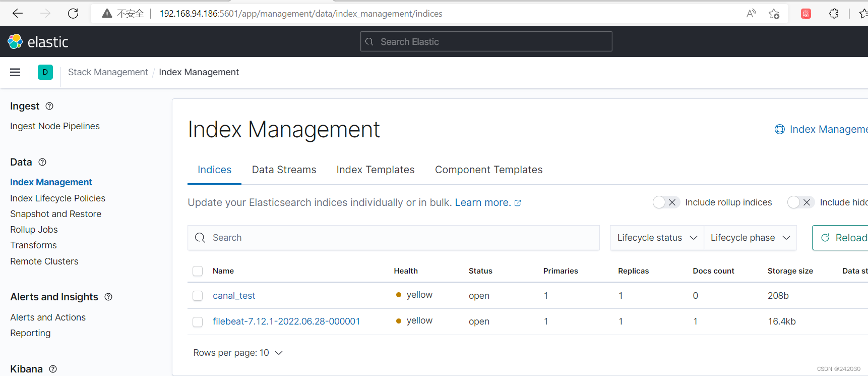The width and height of the screenshot is (868, 376).
Task: Click the browser back arrow
Action: [18, 14]
